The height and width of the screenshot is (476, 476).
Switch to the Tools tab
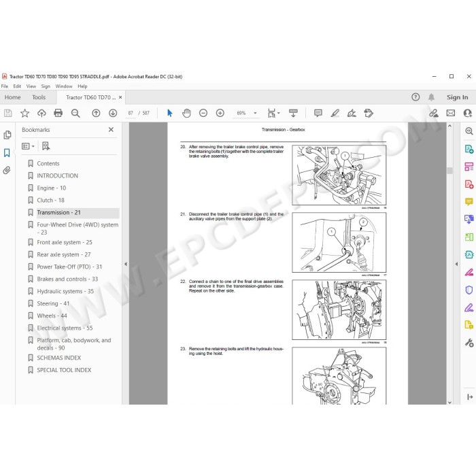coord(39,97)
